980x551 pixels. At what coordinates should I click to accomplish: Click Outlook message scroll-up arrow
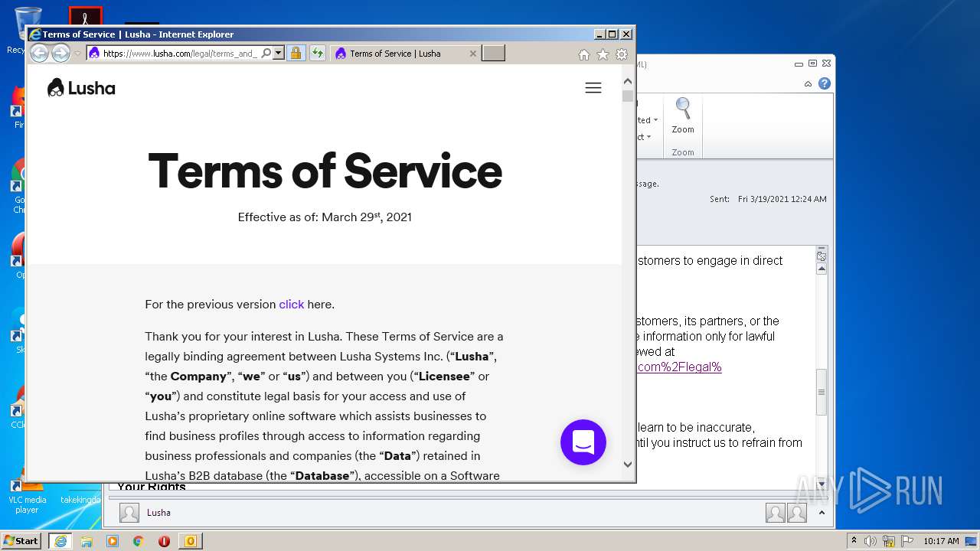822,269
